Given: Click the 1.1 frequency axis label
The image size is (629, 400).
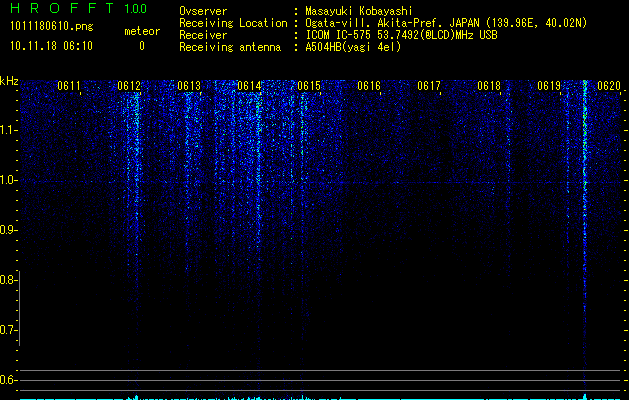Looking at the screenshot, I should coord(8,130).
